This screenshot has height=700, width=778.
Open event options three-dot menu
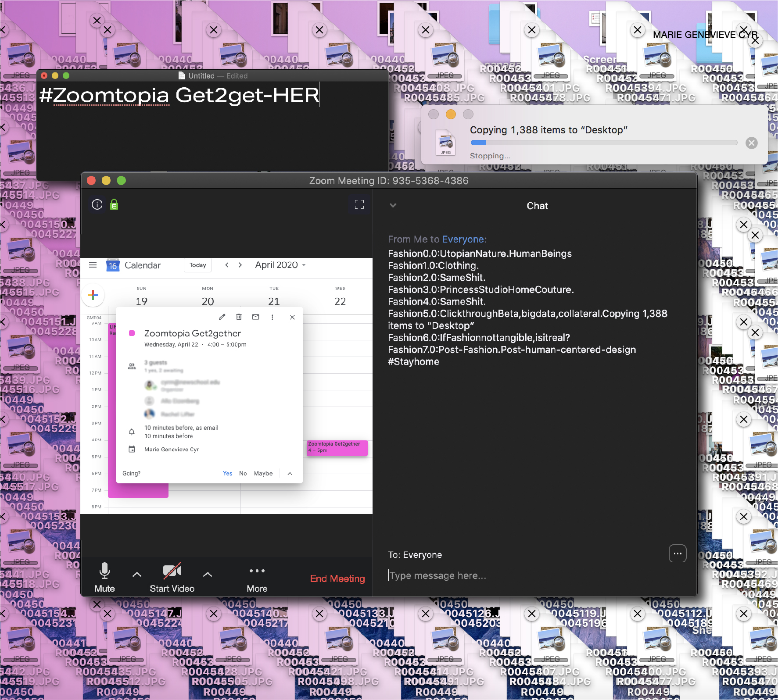[272, 317]
